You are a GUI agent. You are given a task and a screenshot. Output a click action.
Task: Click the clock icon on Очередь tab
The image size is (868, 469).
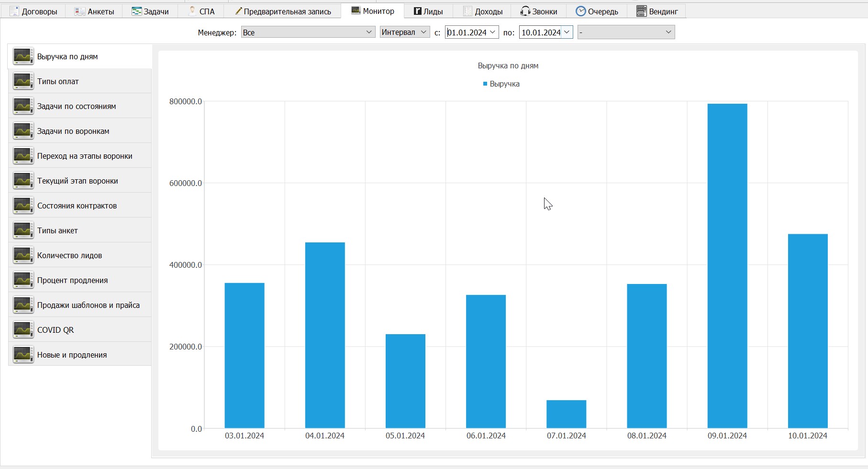[x=580, y=11]
